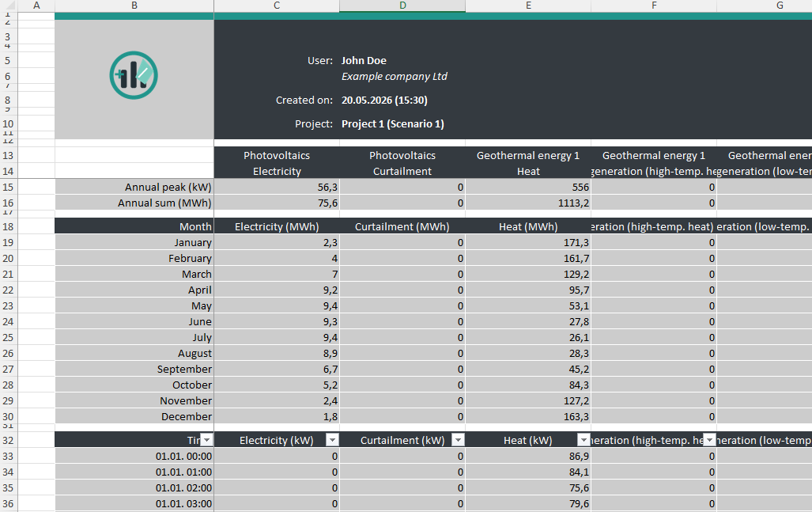Select March heat value 129,2
This screenshot has width=812, height=512.
click(528, 274)
